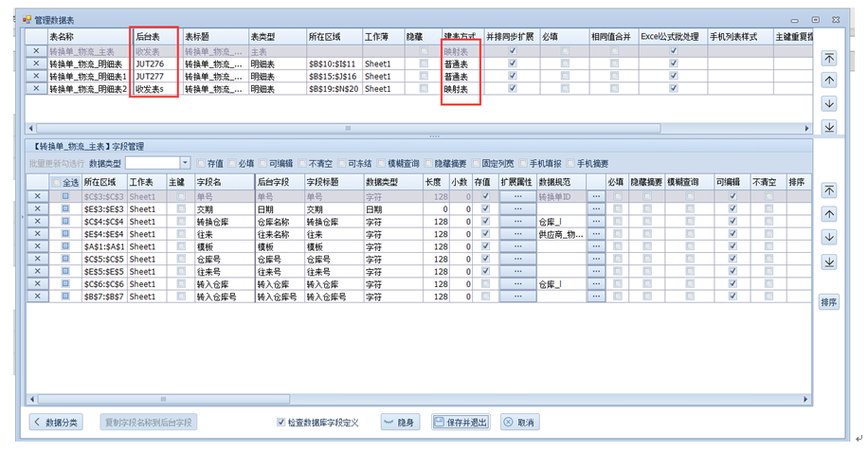This screenshot has width=868, height=451.
Task: Check the 全选 select-all checkbox
Action: (x=56, y=182)
